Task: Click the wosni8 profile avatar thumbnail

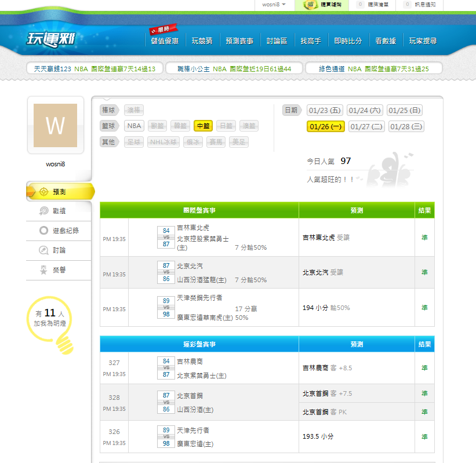Action: click(55, 126)
